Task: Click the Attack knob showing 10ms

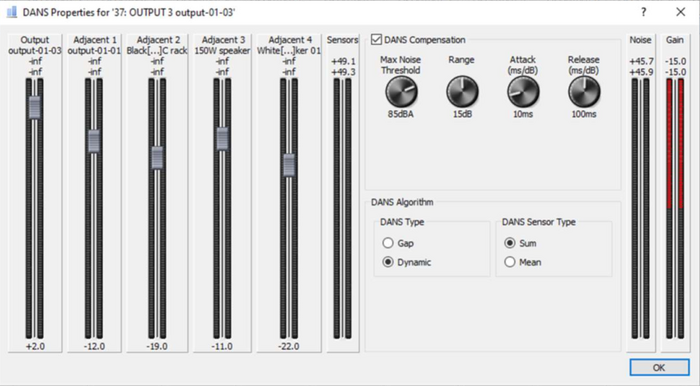Action: click(x=523, y=91)
